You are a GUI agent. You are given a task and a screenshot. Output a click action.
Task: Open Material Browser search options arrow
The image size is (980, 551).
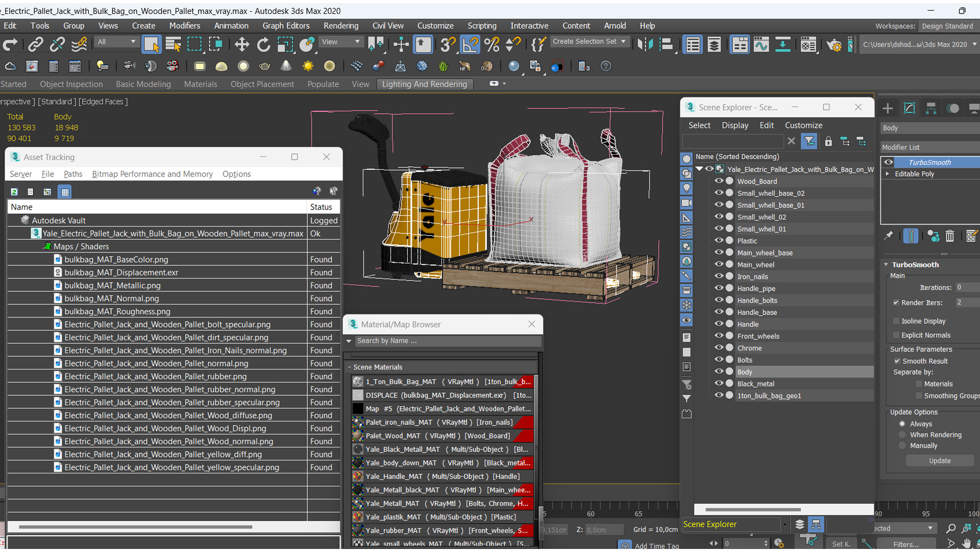(x=349, y=341)
